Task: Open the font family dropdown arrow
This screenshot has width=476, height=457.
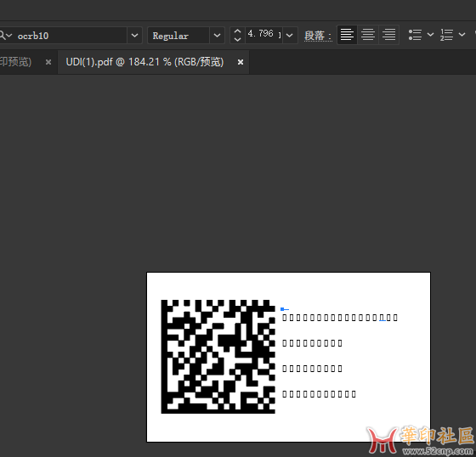Action: click(x=134, y=36)
